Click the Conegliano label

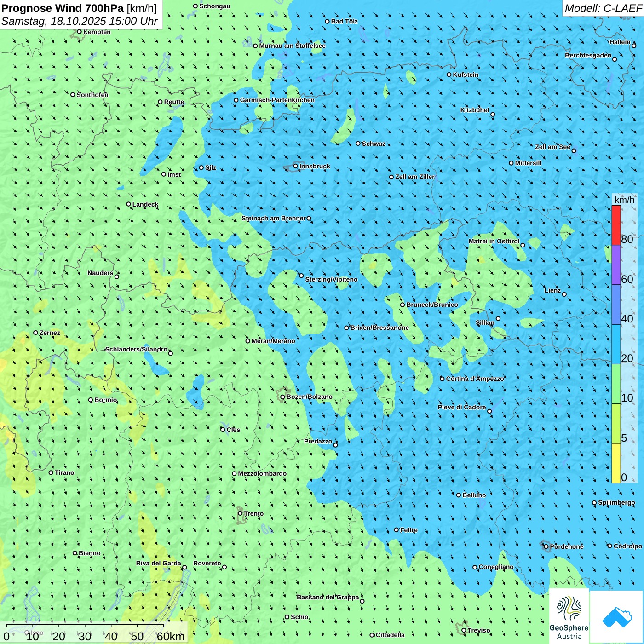(496, 567)
